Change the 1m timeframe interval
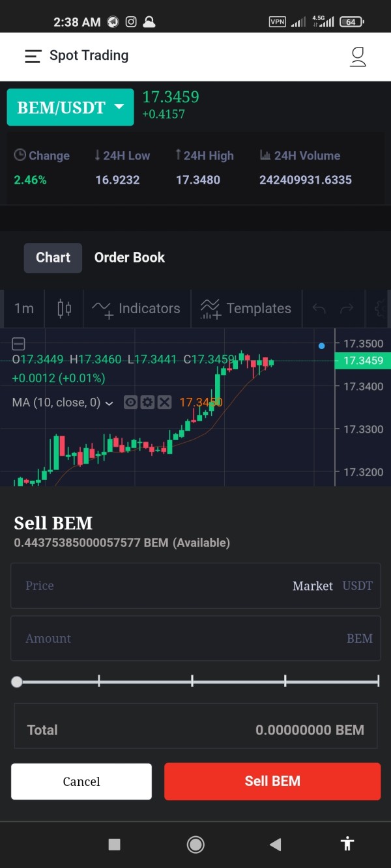Screen dimensions: 391x868 [x=24, y=308]
